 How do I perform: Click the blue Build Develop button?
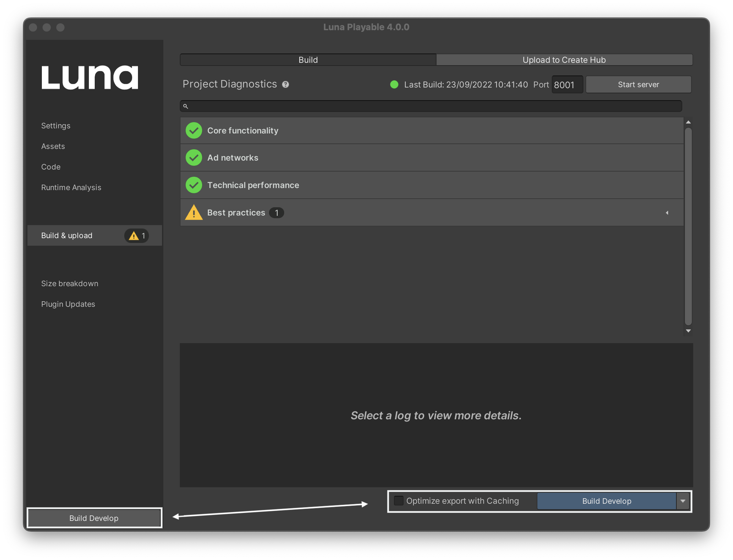click(607, 501)
